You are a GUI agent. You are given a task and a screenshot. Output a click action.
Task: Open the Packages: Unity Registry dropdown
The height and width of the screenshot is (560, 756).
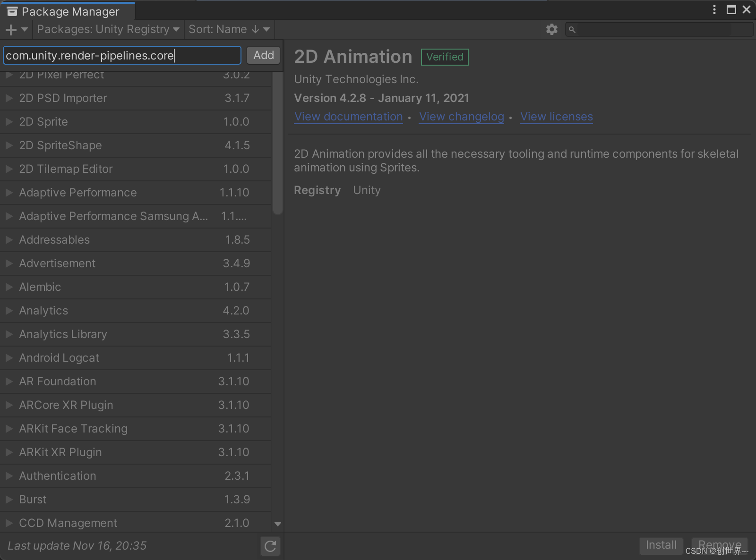(108, 29)
